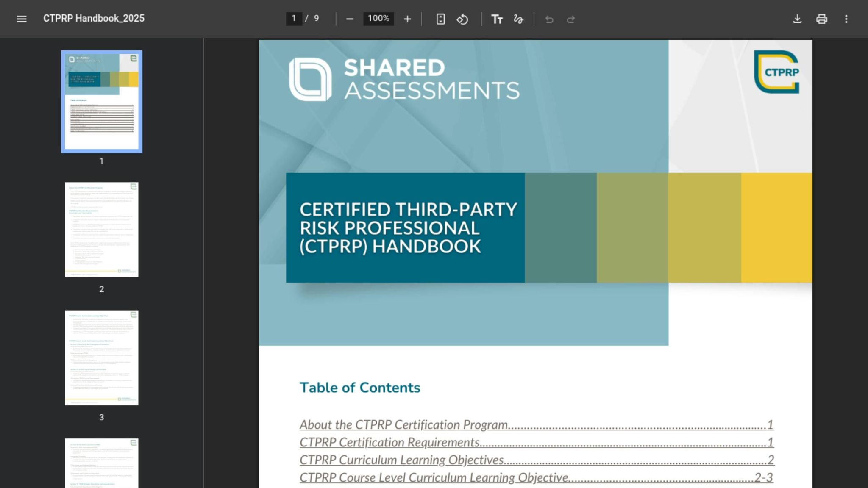
Task: Print the CTPRP Handbook document
Action: point(822,19)
